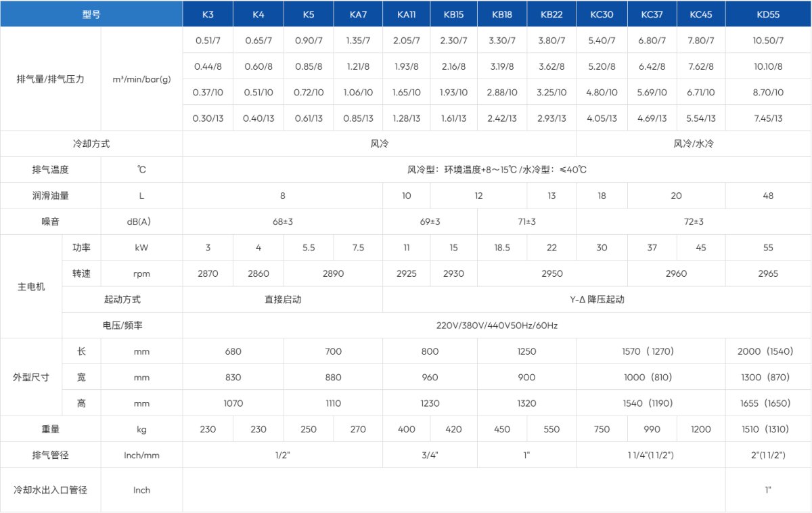This screenshot has height=513, width=812.
Task: Click the 220V/380V/440V50Hz/60Hz voltage cell
Action: [496, 325]
